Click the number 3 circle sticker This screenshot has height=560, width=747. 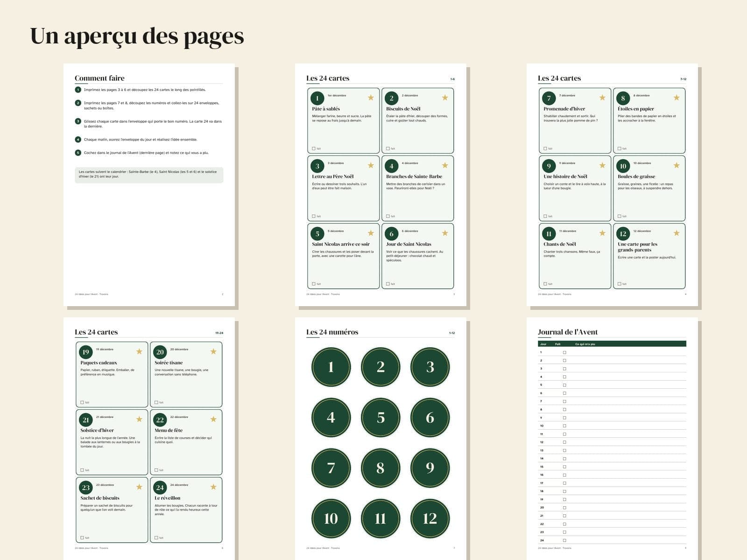click(x=430, y=367)
